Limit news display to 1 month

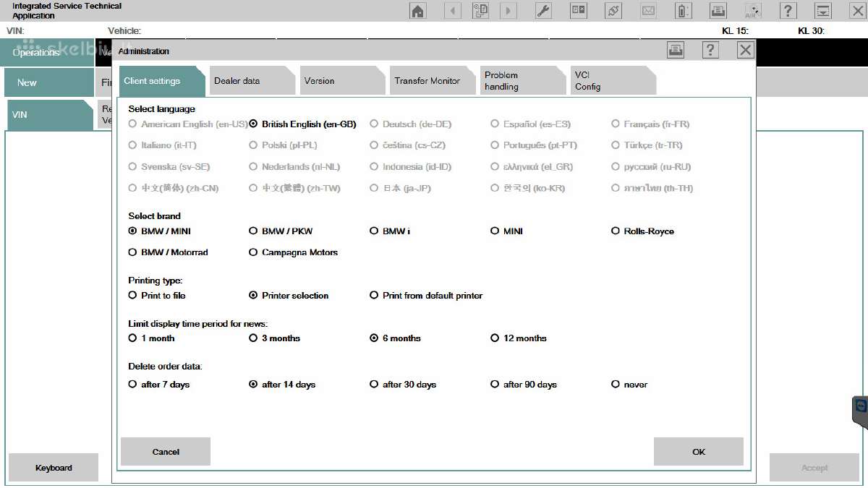(151, 338)
